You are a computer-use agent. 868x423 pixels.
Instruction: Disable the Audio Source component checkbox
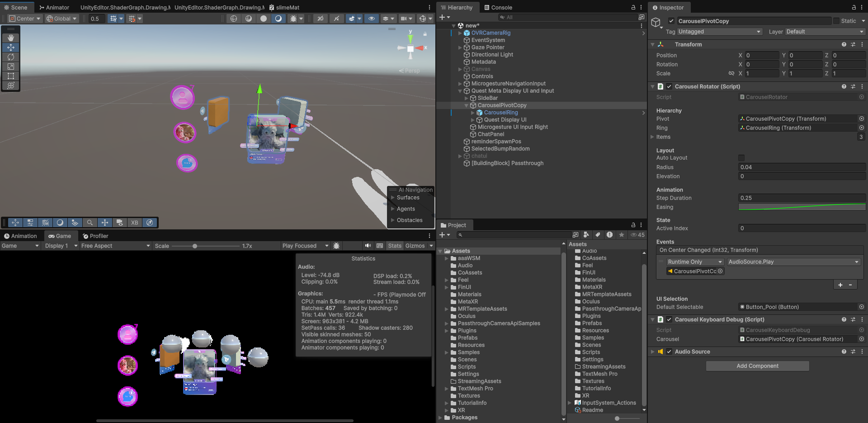[x=669, y=352]
